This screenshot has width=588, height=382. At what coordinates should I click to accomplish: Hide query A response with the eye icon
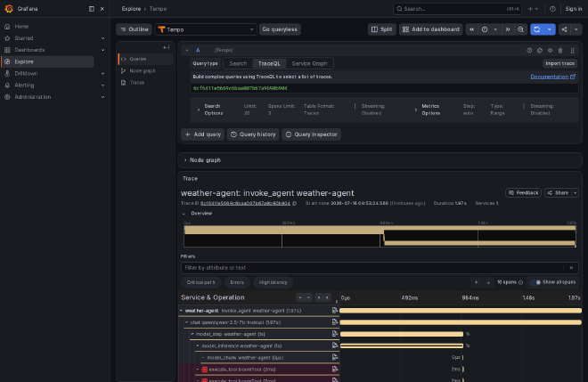pos(550,50)
